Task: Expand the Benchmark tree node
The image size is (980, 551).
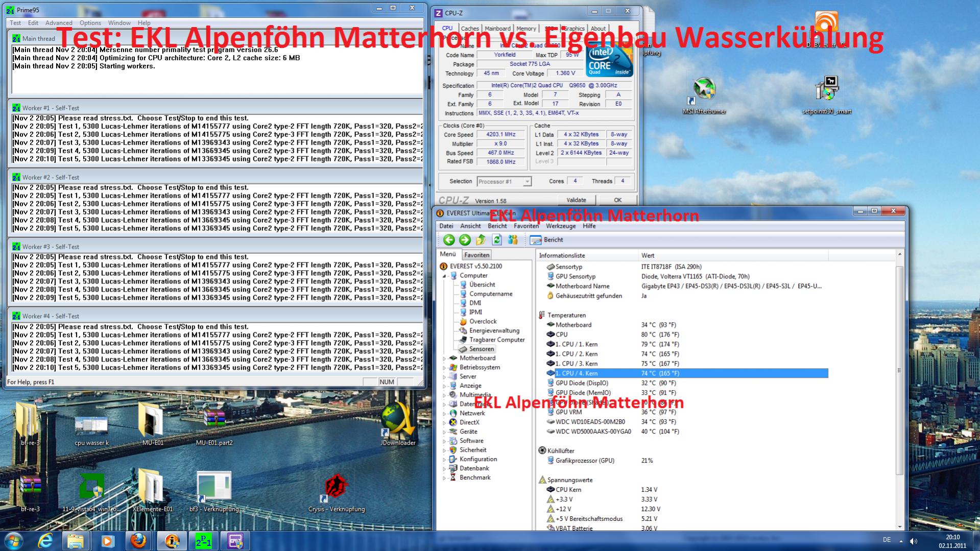Action: [x=444, y=478]
